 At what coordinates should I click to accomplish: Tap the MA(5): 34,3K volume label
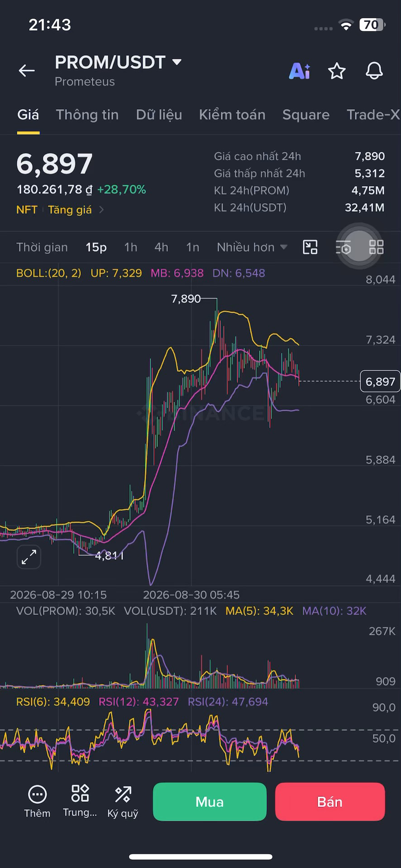point(259,611)
